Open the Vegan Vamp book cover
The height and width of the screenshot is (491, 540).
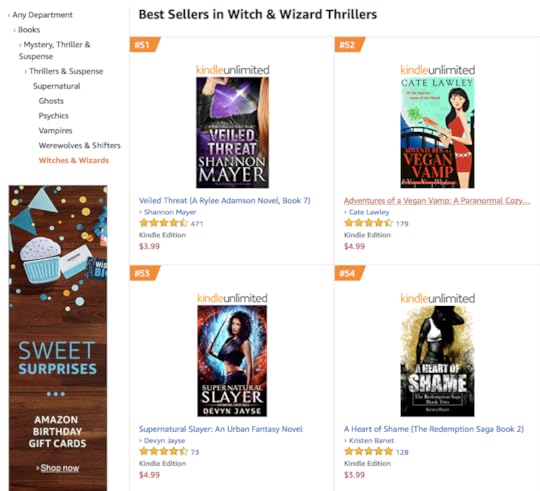[x=437, y=133]
